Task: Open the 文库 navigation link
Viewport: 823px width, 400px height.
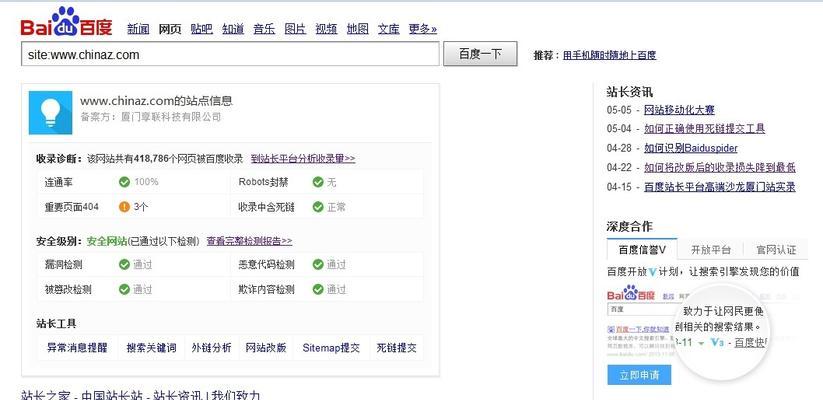Action: [x=389, y=29]
